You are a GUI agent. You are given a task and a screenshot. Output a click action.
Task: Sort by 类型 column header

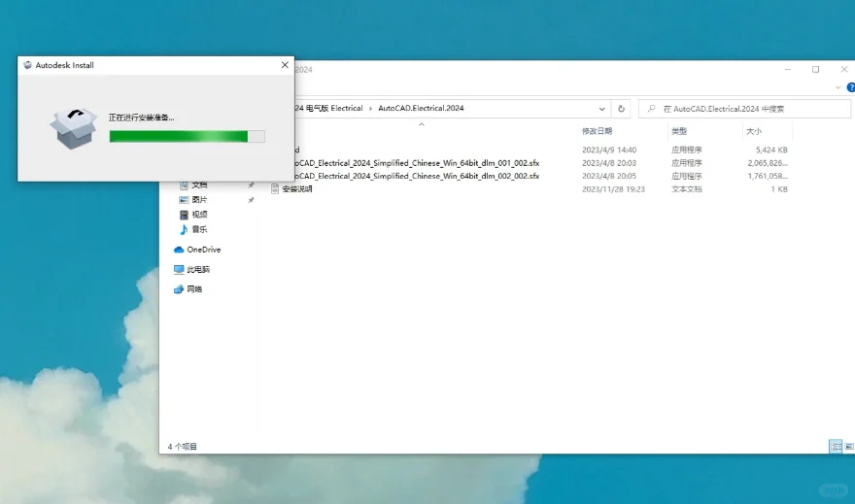[x=679, y=131]
